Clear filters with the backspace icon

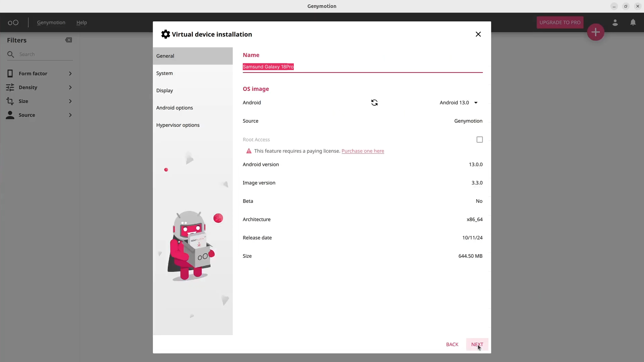(x=68, y=40)
